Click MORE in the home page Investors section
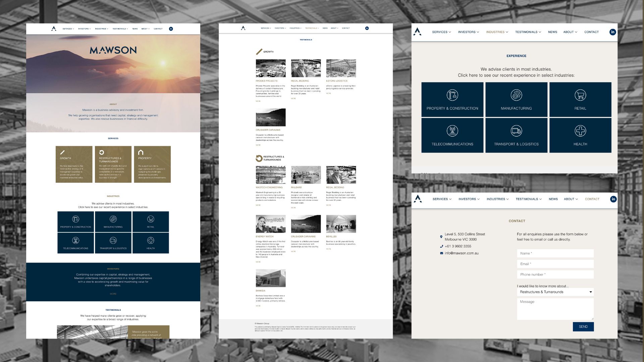644x362 pixels. click(113, 294)
